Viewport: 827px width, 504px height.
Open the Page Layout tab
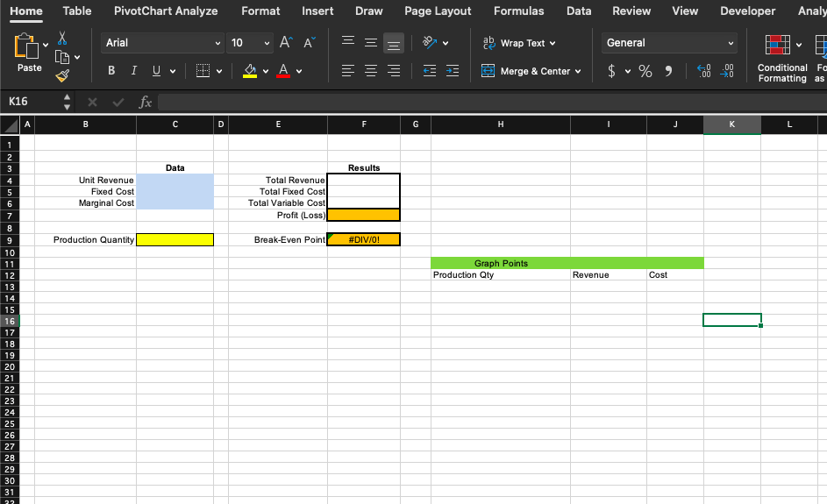coord(438,11)
